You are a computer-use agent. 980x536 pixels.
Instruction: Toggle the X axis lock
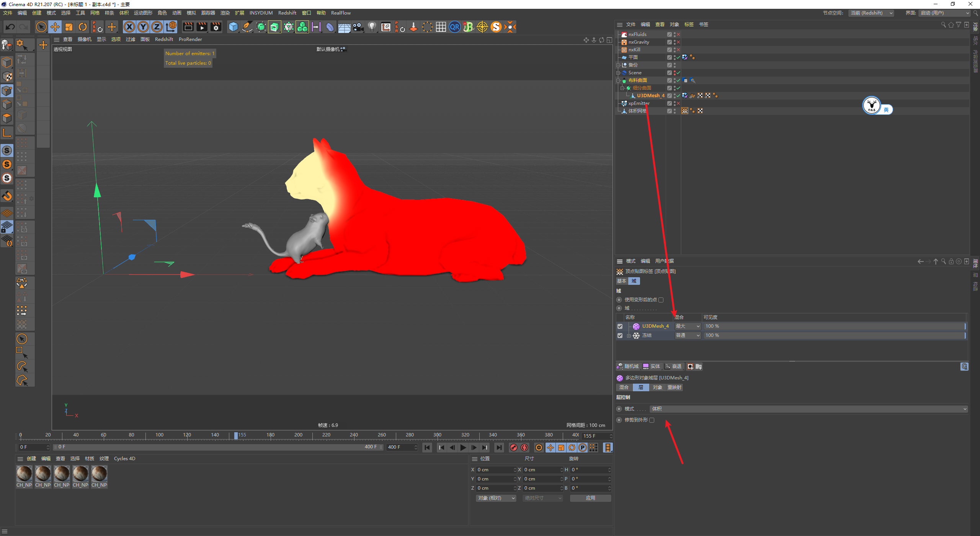129,27
